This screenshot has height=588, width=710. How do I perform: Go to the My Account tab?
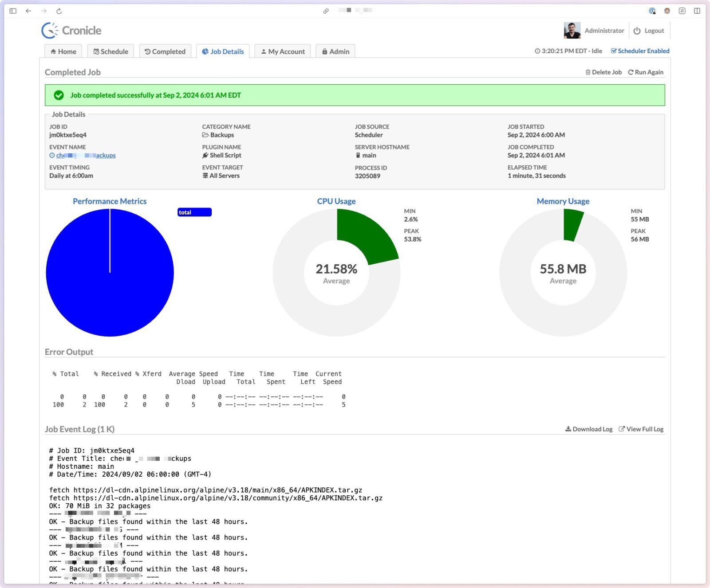coord(283,51)
